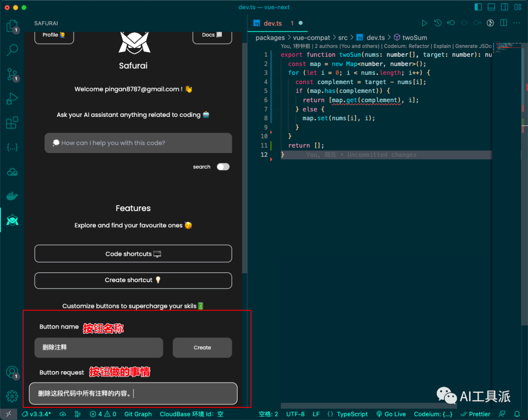Split the editor to the right

504,23
